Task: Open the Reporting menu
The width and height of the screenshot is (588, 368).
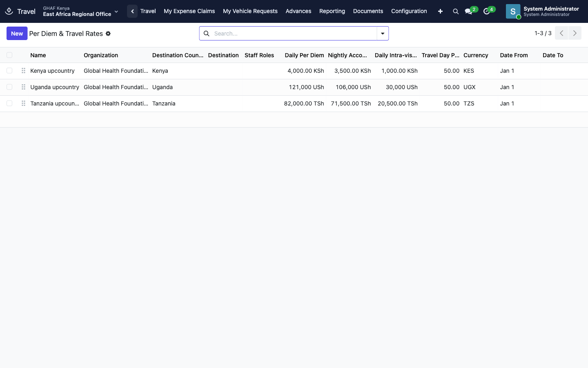Action: 332,11
